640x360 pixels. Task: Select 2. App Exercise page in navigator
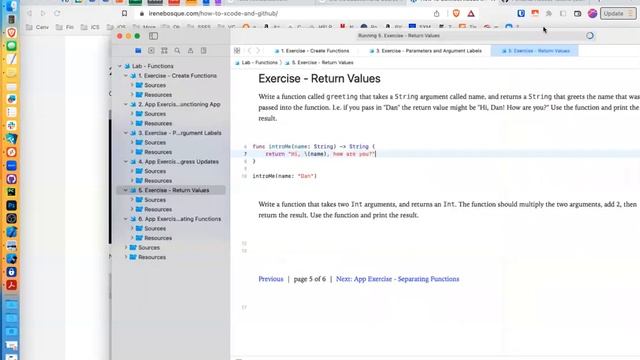coord(179,104)
